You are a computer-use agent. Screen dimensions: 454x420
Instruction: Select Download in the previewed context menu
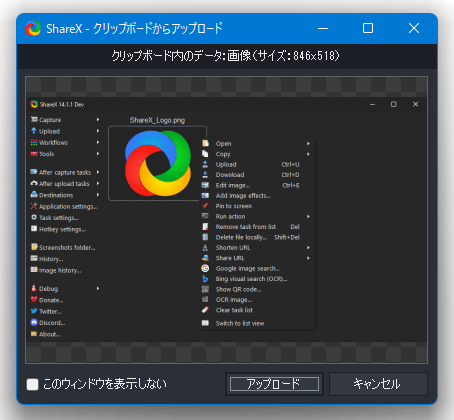257,175
